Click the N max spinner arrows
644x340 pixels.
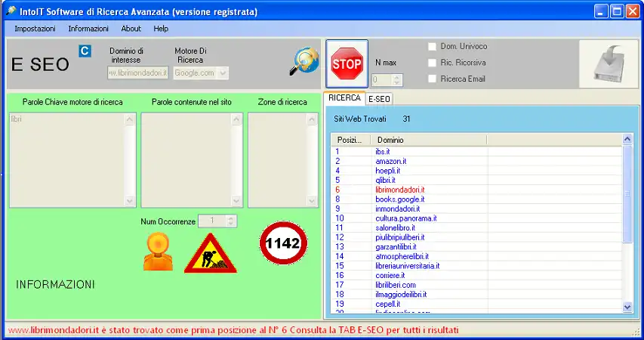(x=396, y=80)
